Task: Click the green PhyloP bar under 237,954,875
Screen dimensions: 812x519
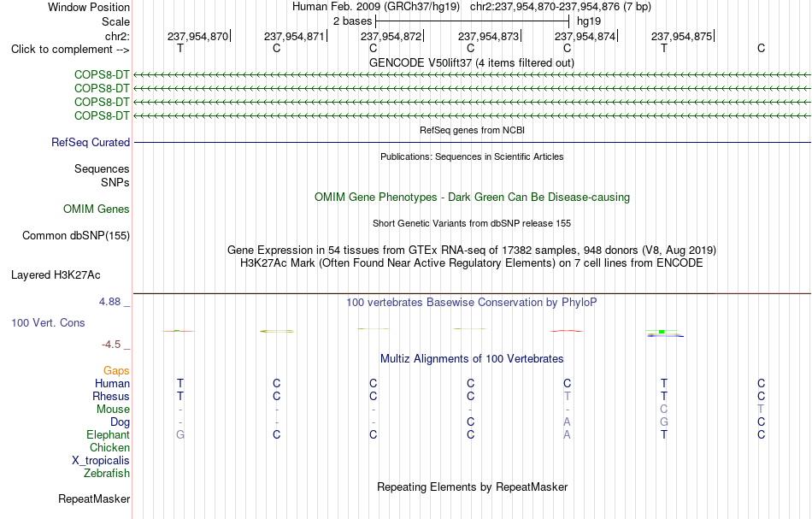Action: (x=662, y=332)
